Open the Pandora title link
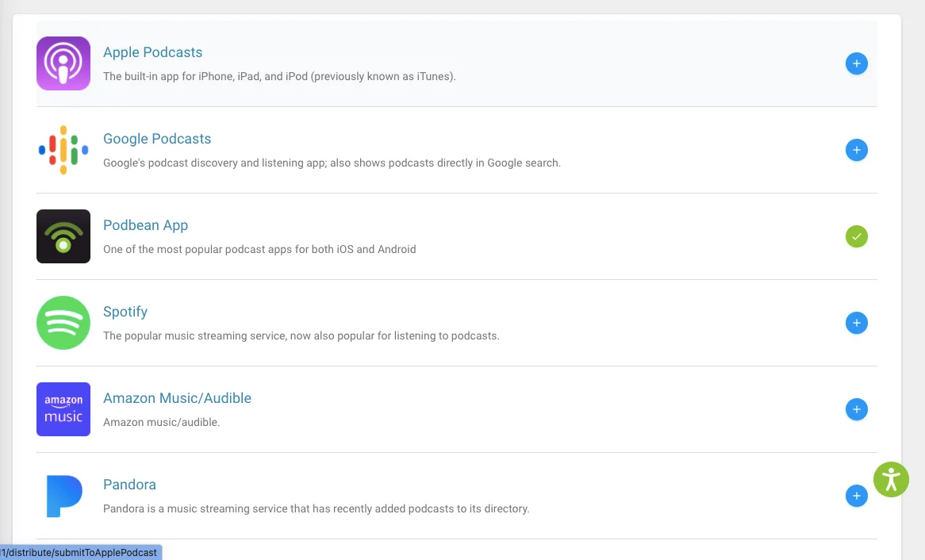The image size is (925, 560). (129, 485)
